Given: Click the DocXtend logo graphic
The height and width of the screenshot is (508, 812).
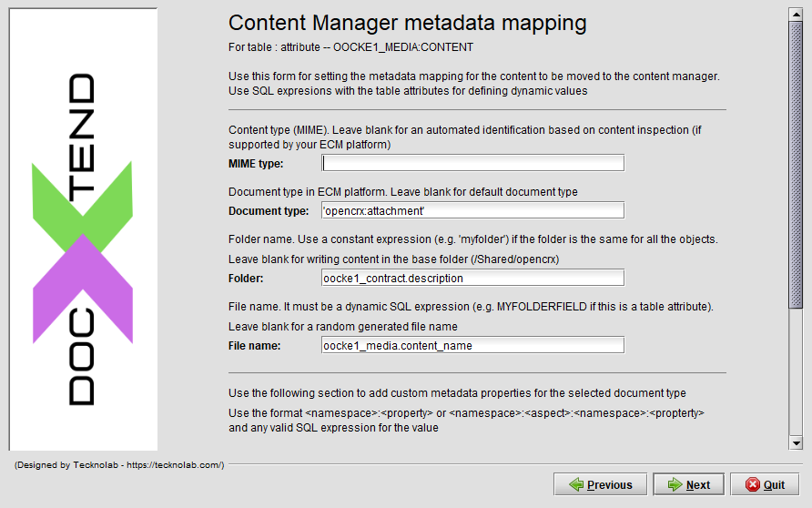Looking at the screenshot, I should click(83, 239).
